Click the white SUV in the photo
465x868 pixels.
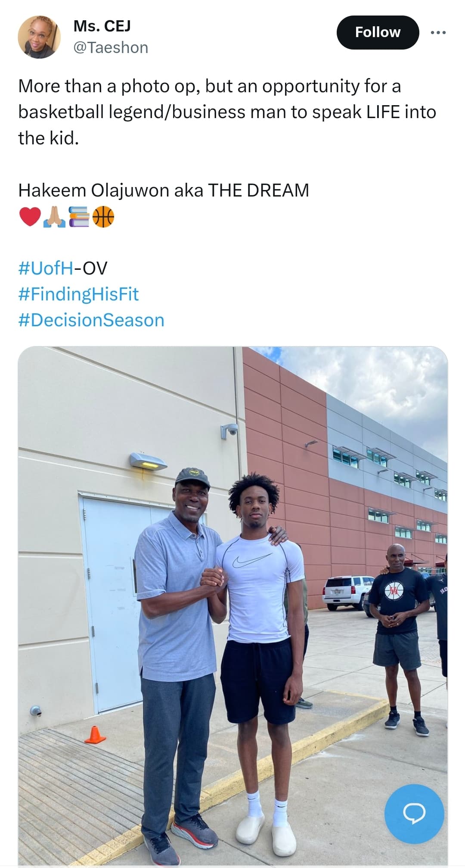tap(348, 593)
